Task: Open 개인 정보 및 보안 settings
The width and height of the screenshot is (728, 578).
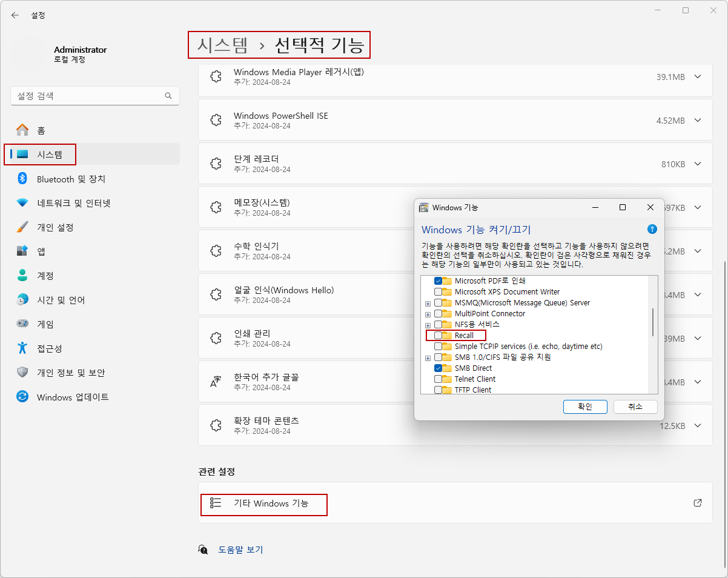Action: point(95,373)
